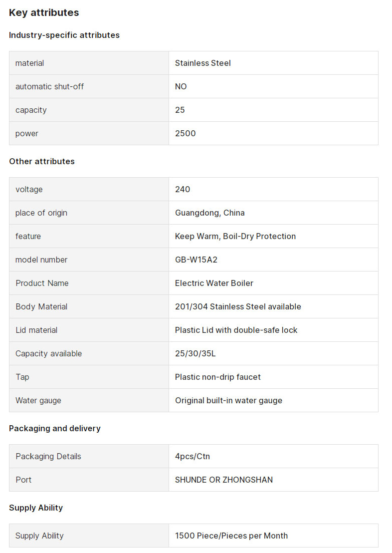The image size is (392, 553).
Task: Click the Stainless Steel material value
Action: click(x=202, y=63)
